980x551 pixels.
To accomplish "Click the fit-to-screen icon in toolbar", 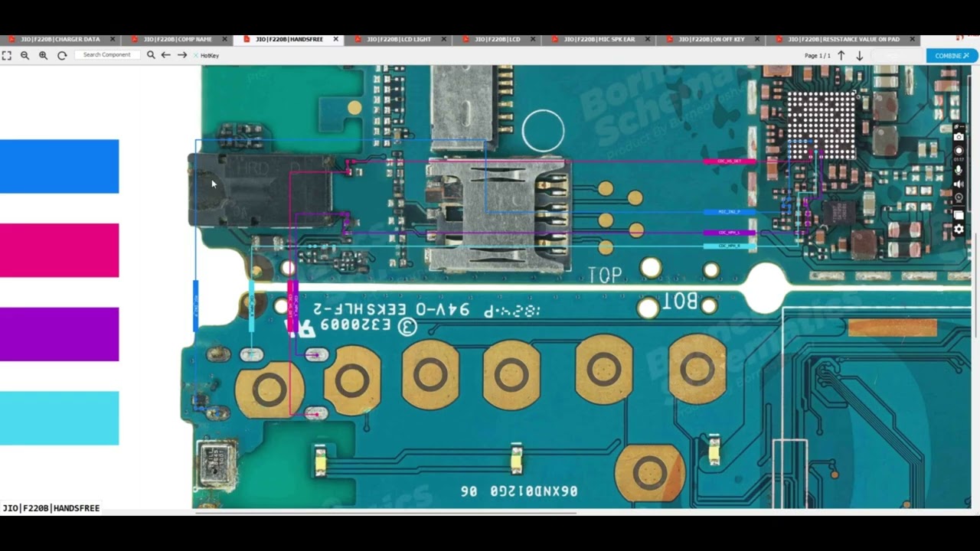I will coord(6,55).
